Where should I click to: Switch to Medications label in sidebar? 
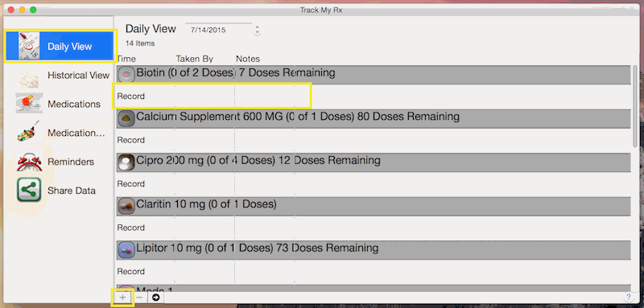[x=74, y=105]
